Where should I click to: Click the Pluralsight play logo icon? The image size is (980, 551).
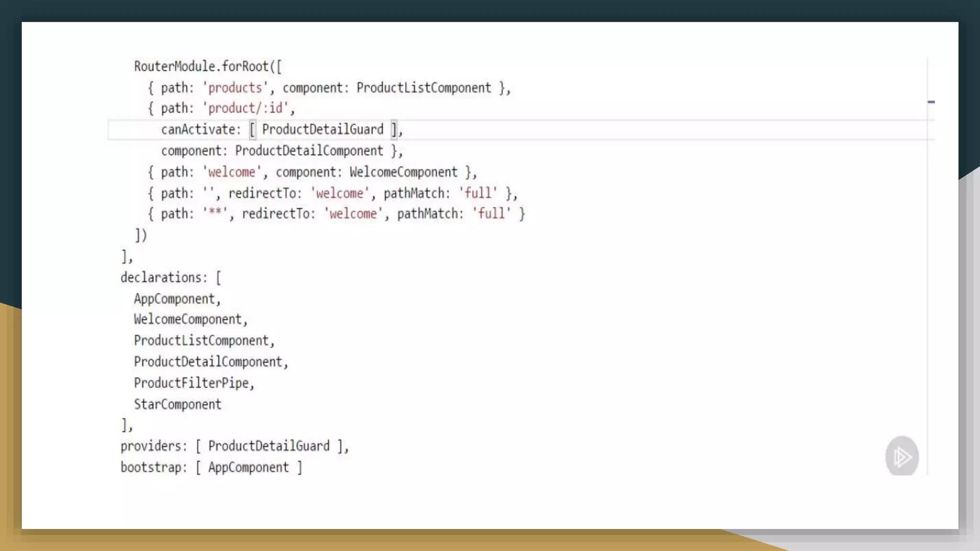tap(902, 457)
